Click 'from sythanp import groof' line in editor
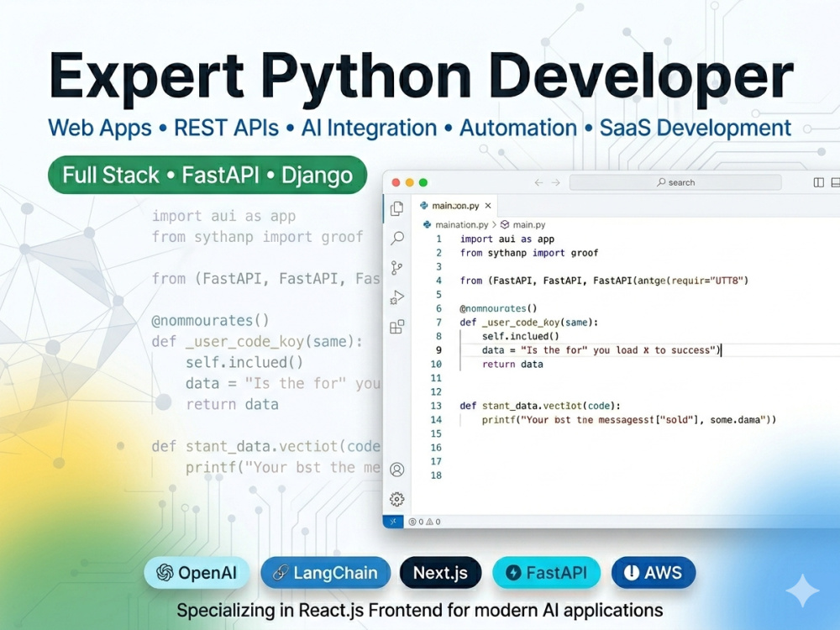This screenshot has width=840, height=630. [528, 253]
